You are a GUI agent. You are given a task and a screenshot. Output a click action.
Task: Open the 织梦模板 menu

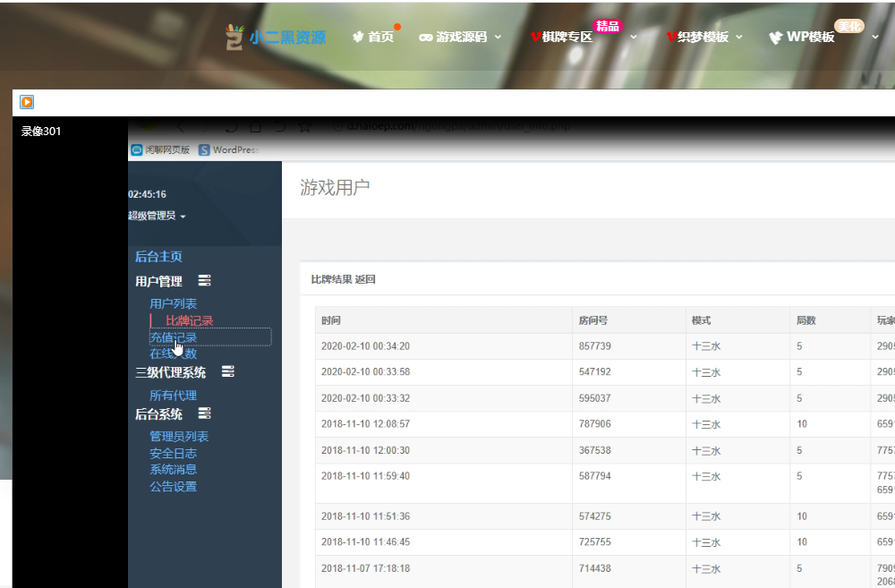pyautogui.click(x=697, y=37)
